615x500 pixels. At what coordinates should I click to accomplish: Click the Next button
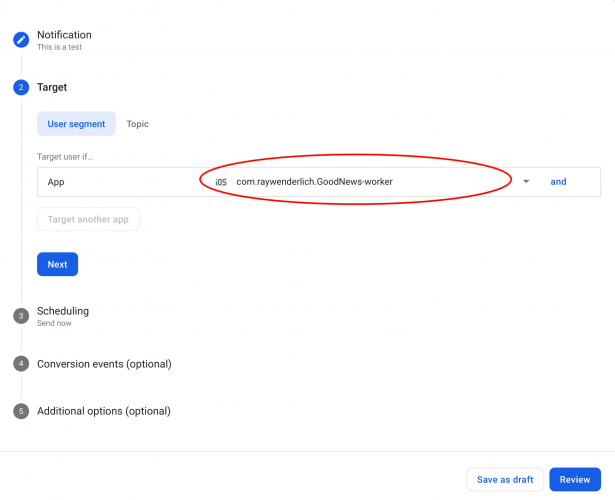coord(57,264)
